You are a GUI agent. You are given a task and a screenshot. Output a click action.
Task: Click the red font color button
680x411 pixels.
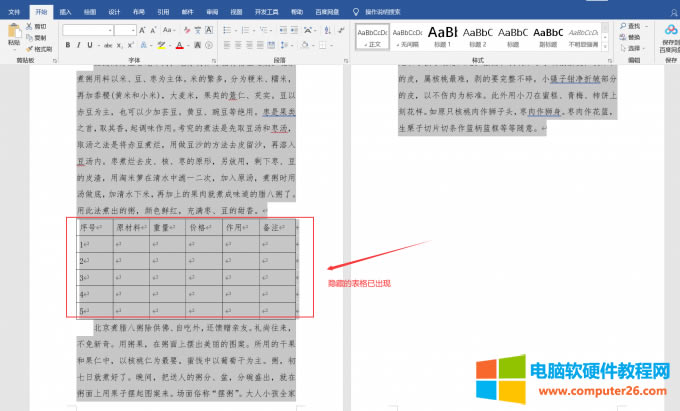(x=179, y=45)
